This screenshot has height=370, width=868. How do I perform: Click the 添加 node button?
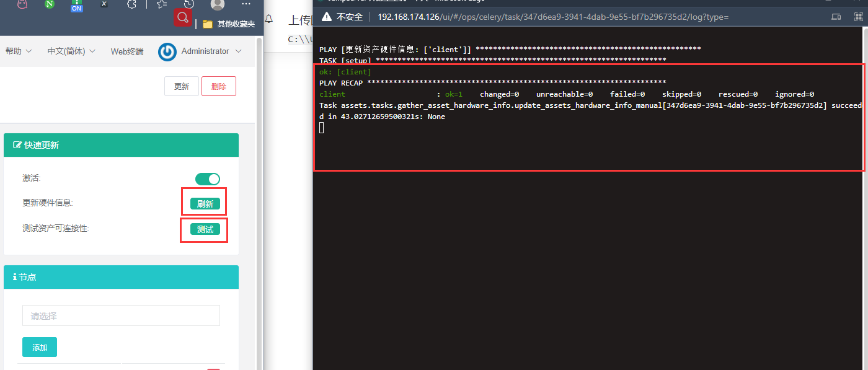40,347
